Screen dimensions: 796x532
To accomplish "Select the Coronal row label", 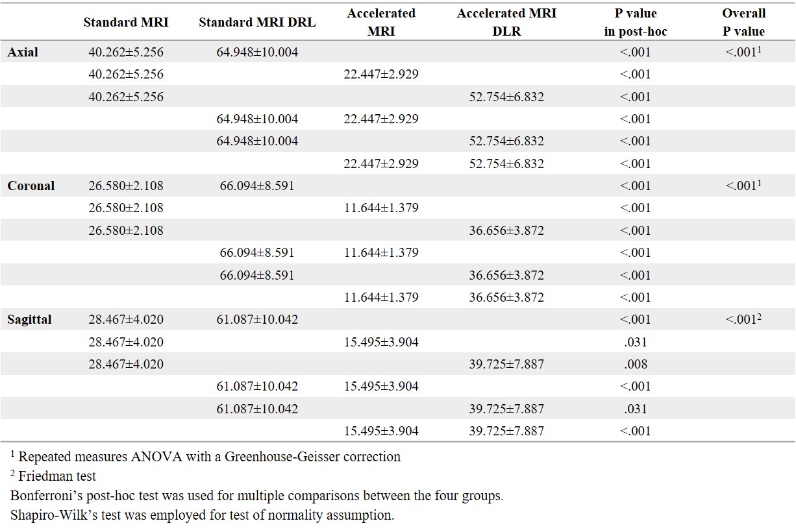I will pos(31,186).
